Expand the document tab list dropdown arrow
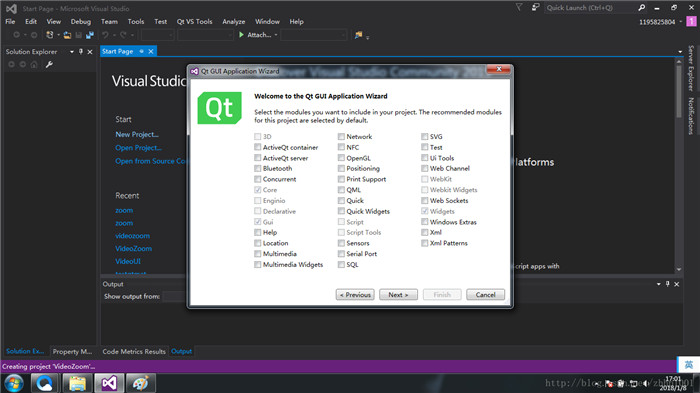The width and height of the screenshot is (700, 393). pos(680,52)
